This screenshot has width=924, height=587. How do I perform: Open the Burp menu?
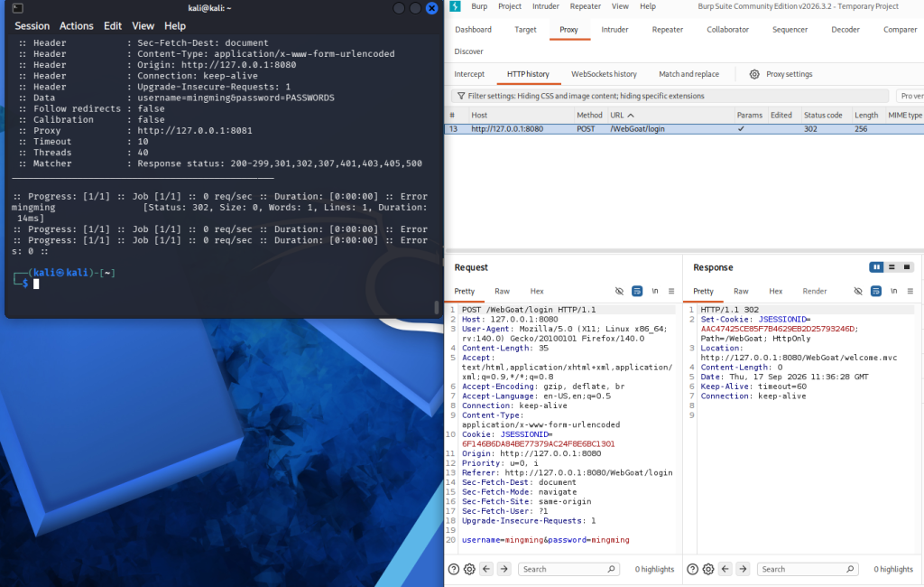(479, 6)
